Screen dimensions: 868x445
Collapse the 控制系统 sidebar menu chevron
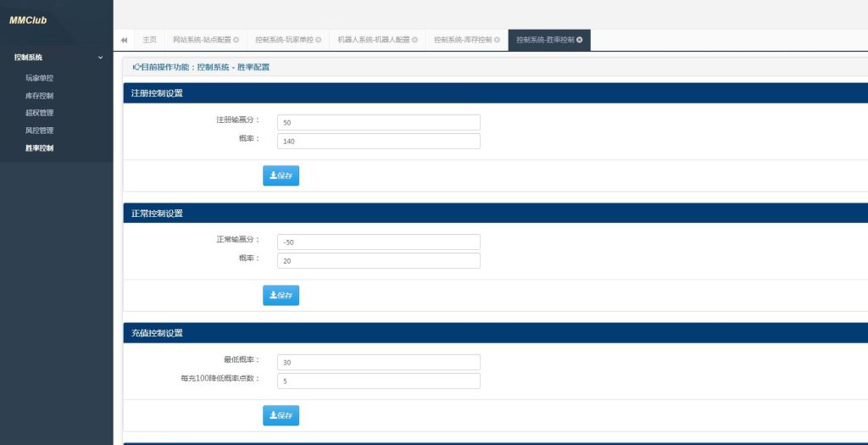(x=100, y=58)
